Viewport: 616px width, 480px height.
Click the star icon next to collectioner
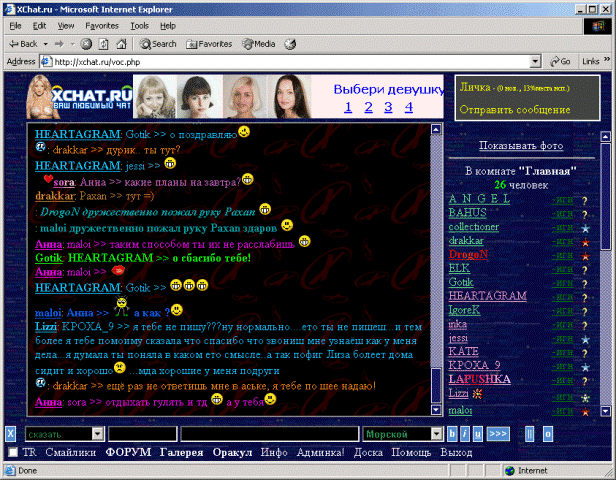tap(585, 228)
